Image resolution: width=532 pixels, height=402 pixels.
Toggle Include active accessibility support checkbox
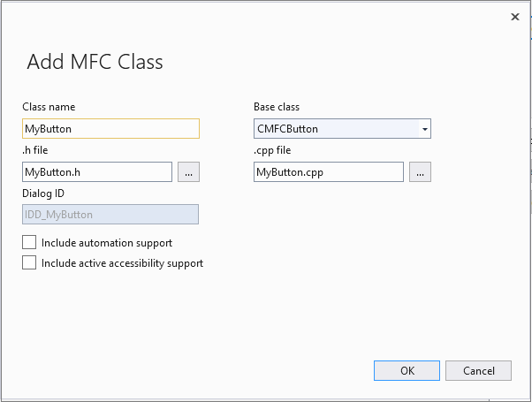coord(30,262)
